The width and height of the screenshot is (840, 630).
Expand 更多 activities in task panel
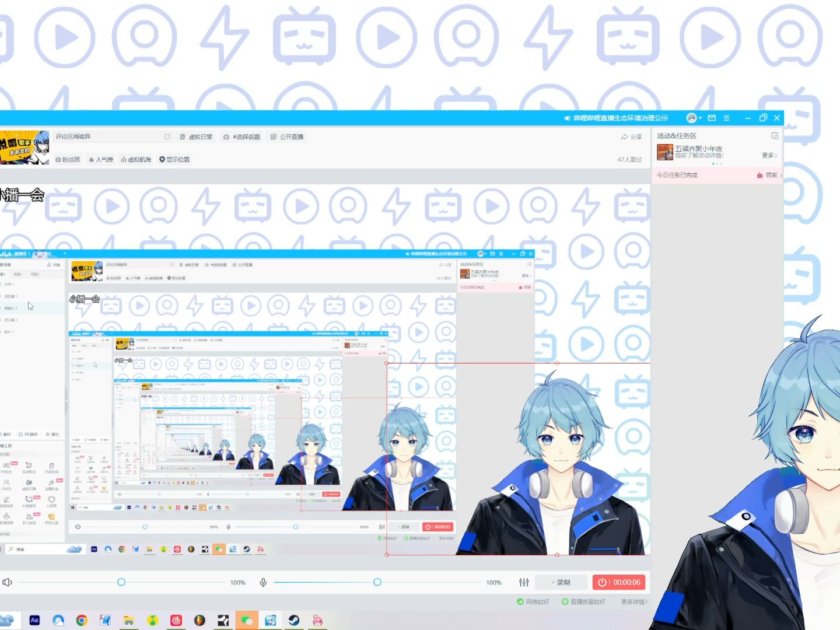(x=769, y=155)
